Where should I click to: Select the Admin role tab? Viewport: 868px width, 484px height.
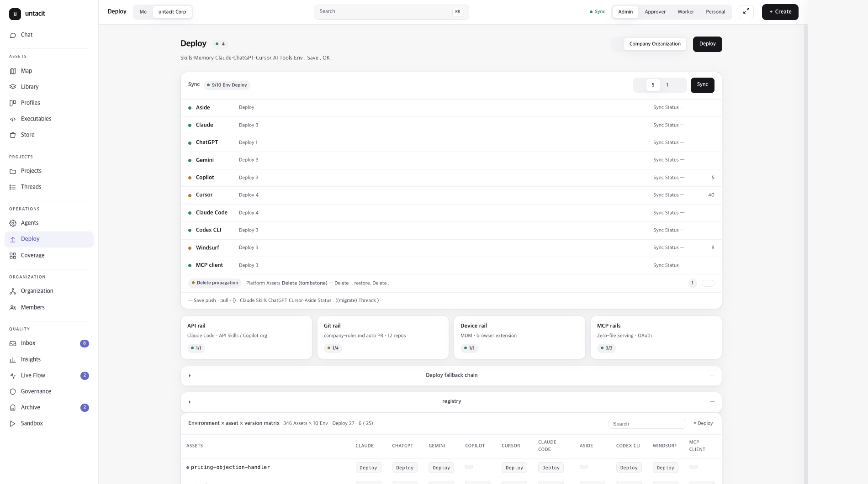point(625,12)
